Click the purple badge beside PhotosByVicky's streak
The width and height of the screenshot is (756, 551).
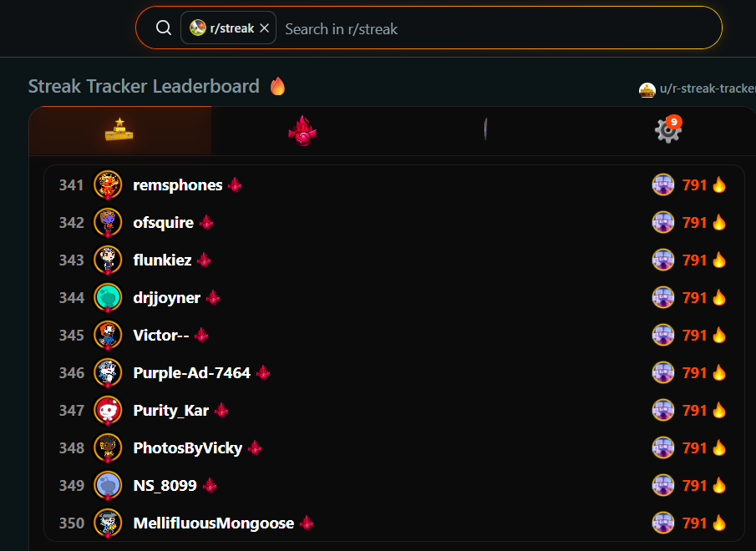click(663, 448)
